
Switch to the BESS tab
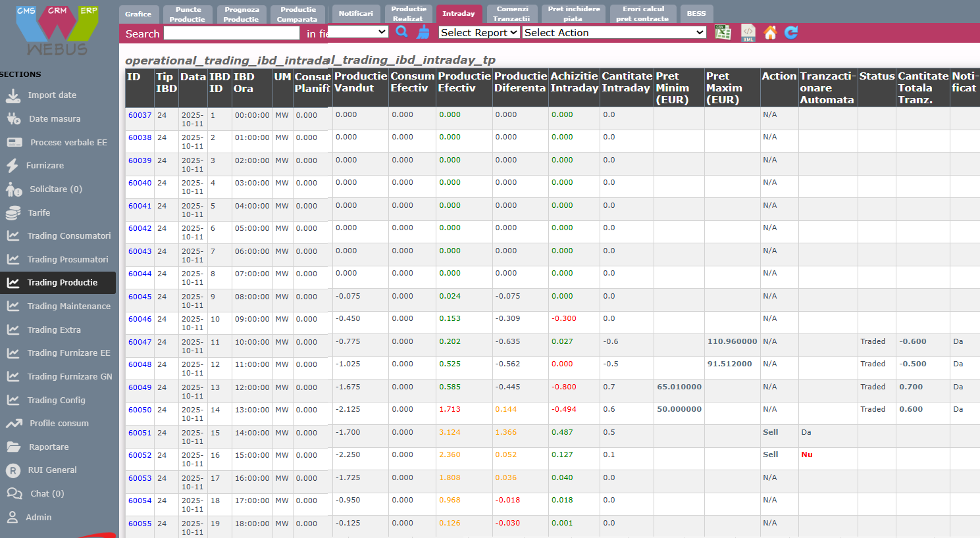coord(696,14)
